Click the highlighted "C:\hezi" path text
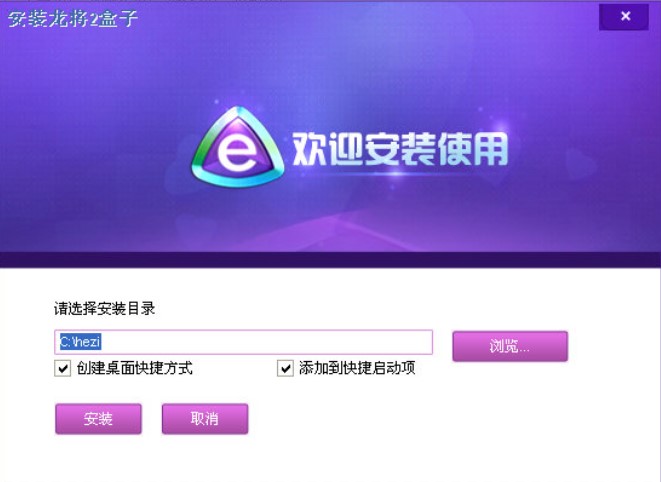Viewport: 661px width, 482px height. click(80, 342)
